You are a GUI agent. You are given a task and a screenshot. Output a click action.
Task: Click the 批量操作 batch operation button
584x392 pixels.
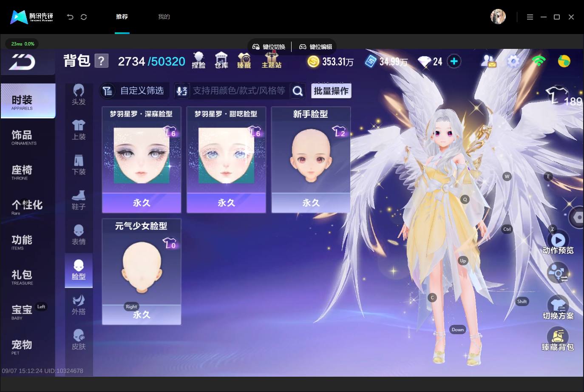[x=331, y=91]
